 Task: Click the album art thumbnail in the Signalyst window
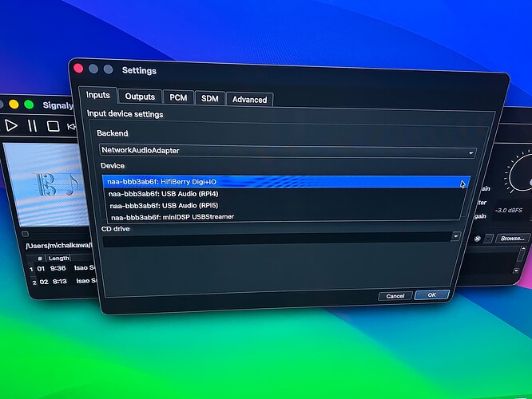coord(46,185)
